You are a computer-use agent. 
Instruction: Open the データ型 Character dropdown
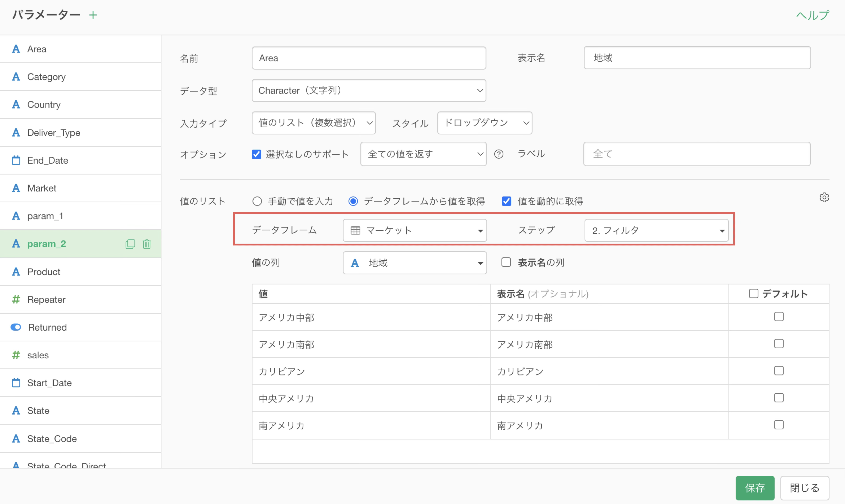369,91
